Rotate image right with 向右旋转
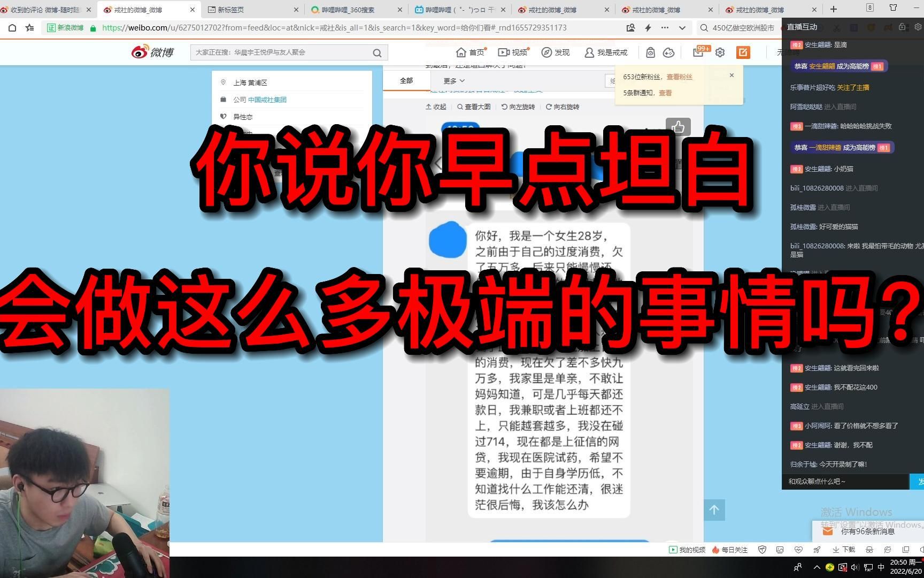Image resolution: width=924 pixels, height=578 pixels. tap(563, 107)
